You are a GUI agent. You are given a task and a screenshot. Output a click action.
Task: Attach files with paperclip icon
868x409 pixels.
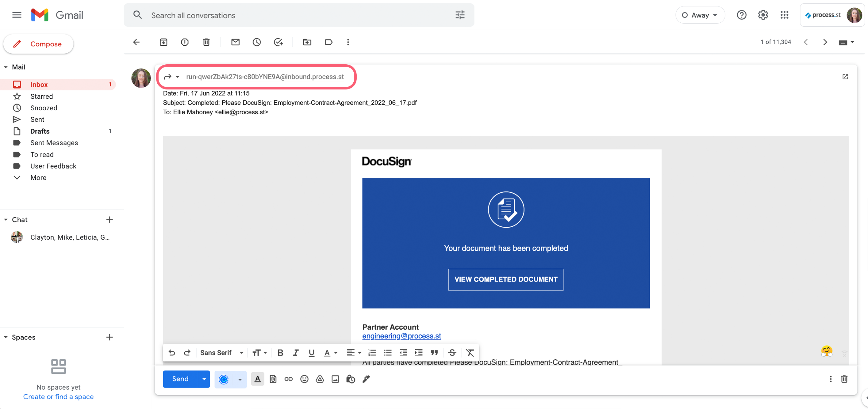pyautogui.click(x=273, y=379)
